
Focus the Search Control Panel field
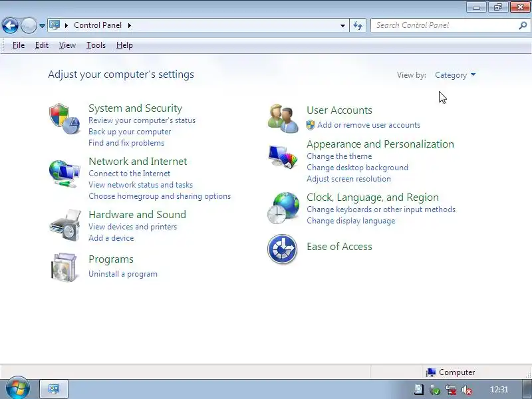point(450,25)
